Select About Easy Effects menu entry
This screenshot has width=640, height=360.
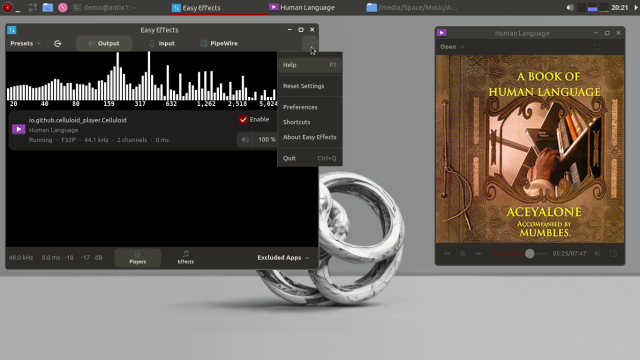309,137
